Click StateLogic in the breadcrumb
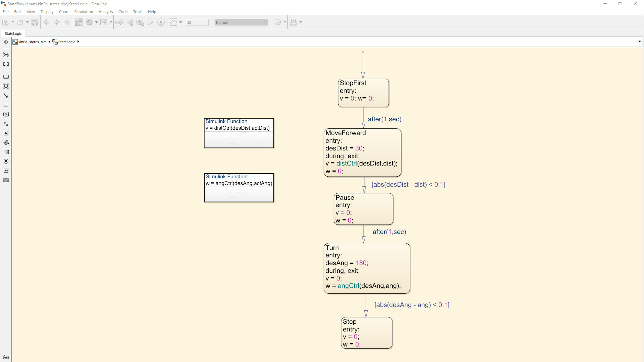 pyautogui.click(x=67, y=42)
